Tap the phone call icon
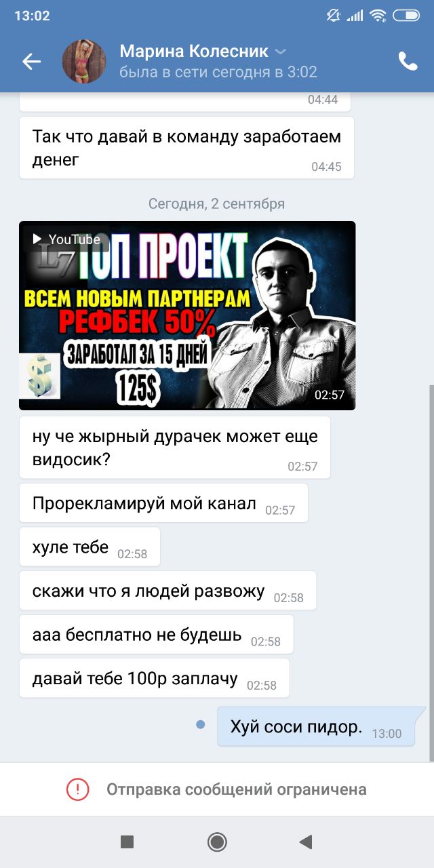Image resolution: width=434 pixels, height=868 pixels. coord(408,62)
